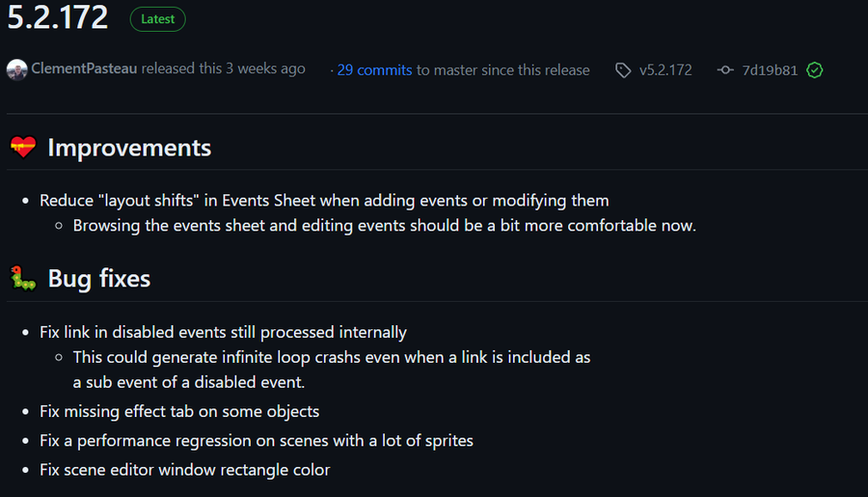The width and height of the screenshot is (868, 497).
Task: Click the "Fix scene editor window rectangle color" line
Action: pyautogui.click(x=185, y=470)
